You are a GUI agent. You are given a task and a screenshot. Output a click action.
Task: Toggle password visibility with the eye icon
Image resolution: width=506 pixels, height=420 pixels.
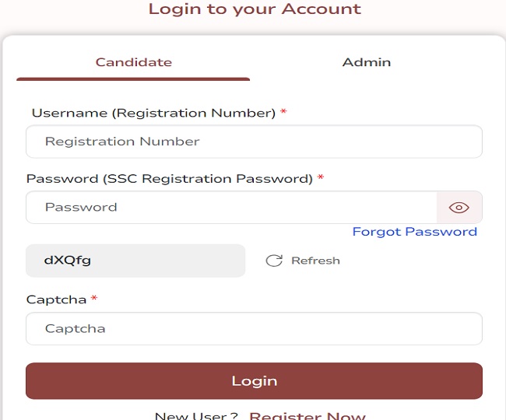click(459, 208)
